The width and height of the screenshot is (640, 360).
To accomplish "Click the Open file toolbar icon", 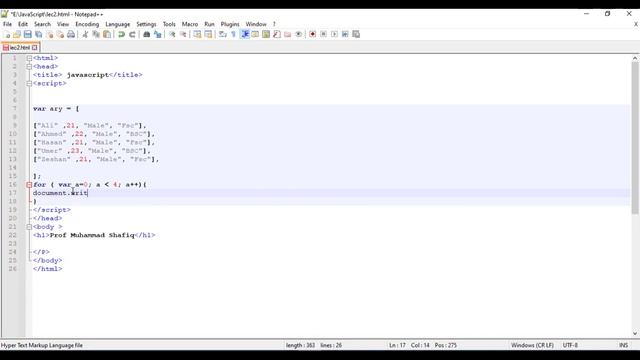I will (x=17, y=34).
